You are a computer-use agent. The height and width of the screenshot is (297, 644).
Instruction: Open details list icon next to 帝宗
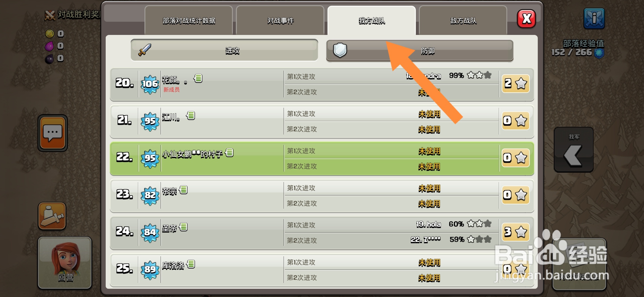183,190
